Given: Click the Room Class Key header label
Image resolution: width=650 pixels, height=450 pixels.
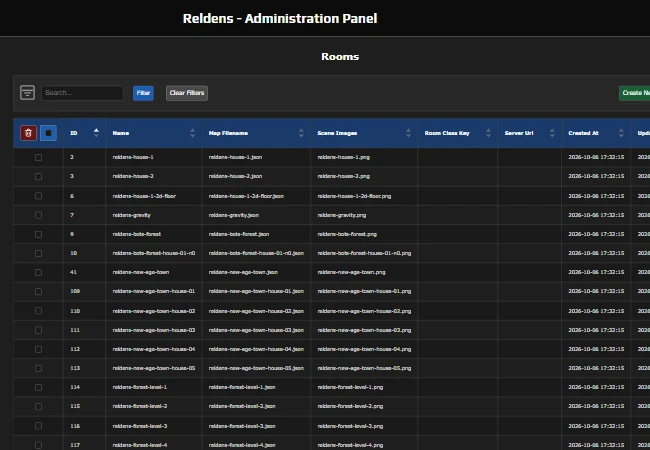Looking at the screenshot, I should [x=447, y=133].
